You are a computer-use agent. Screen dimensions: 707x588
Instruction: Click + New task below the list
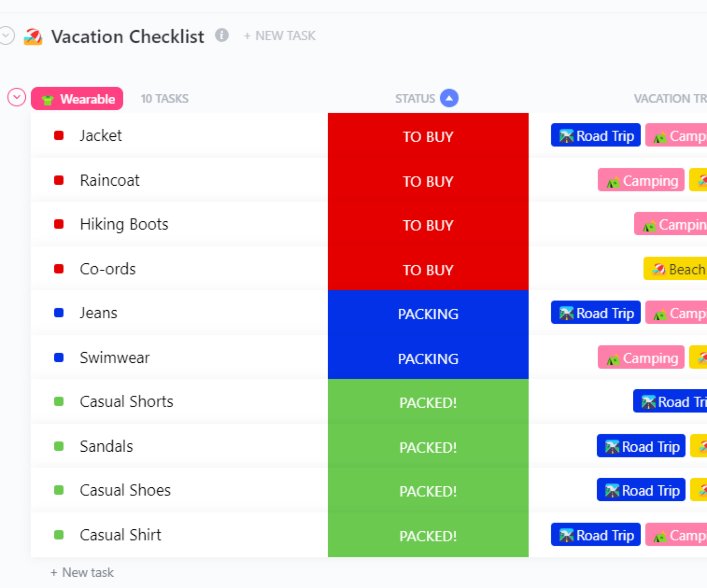(x=82, y=572)
